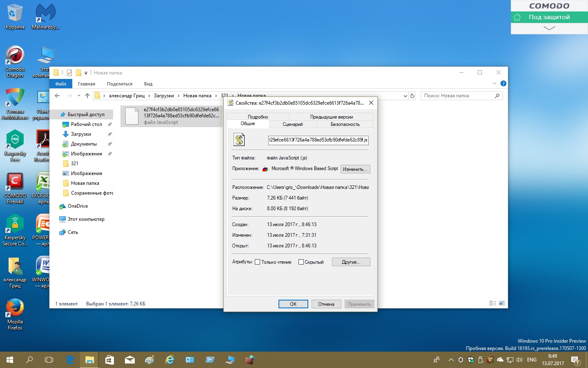This screenshot has height=368, width=588.
Task: Select 'Загрузки' in Quick Access
Action: 81,134
